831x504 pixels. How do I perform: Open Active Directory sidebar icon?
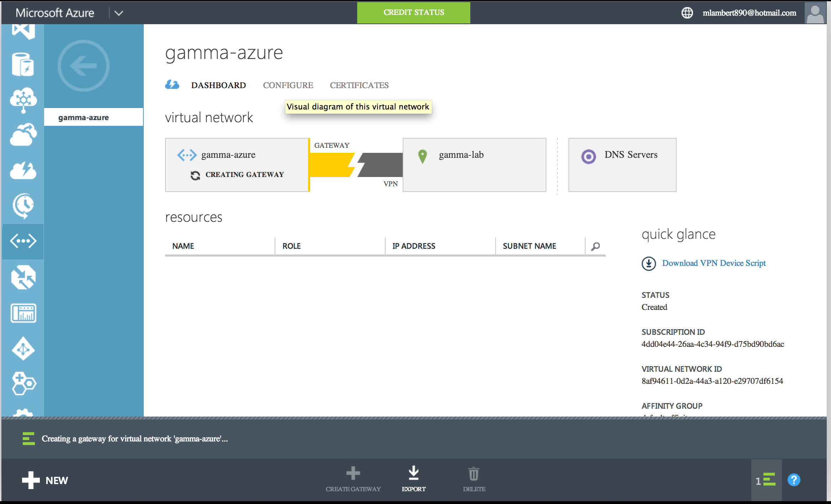pyautogui.click(x=23, y=349)
